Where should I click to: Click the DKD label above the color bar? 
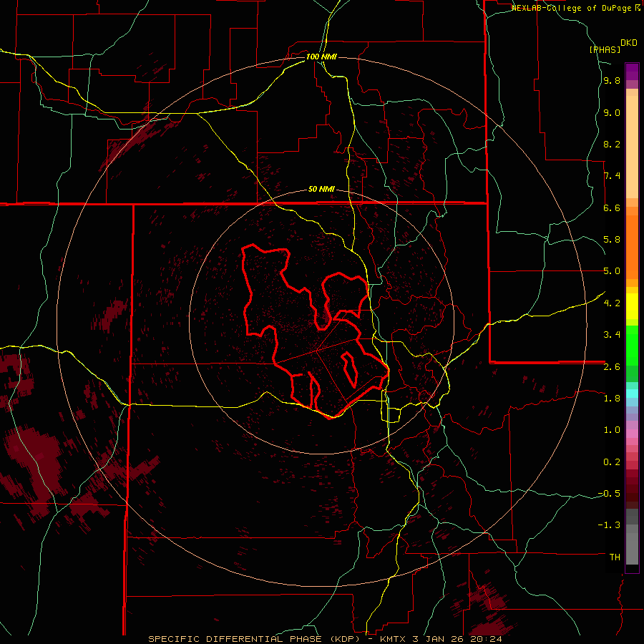tap(628, 42)
